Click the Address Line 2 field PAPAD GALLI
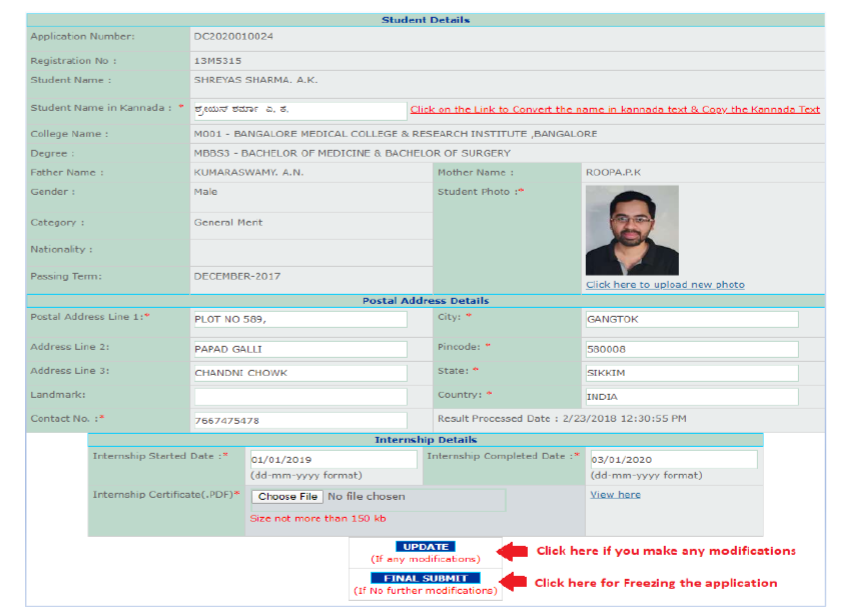The height and width of the screenshot is (616, 852). pos(300,349)
